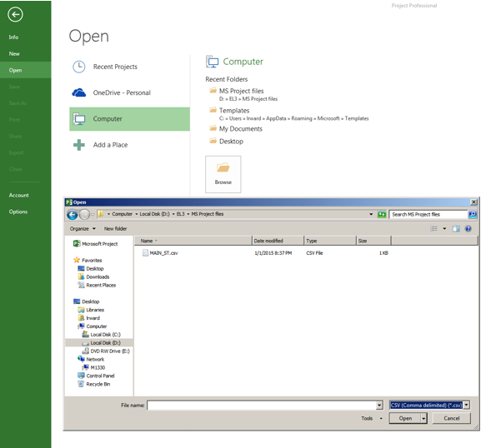Expand address bar previous locations dropdown
This screenshot has height=448, width=496.
tap(371, 215)
